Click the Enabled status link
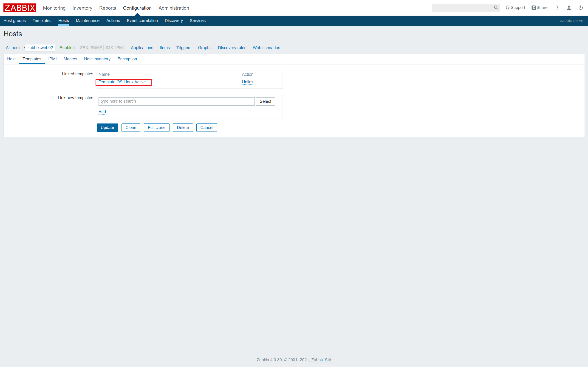Viewport: 588px width, 367px height. tap(67, 48)
